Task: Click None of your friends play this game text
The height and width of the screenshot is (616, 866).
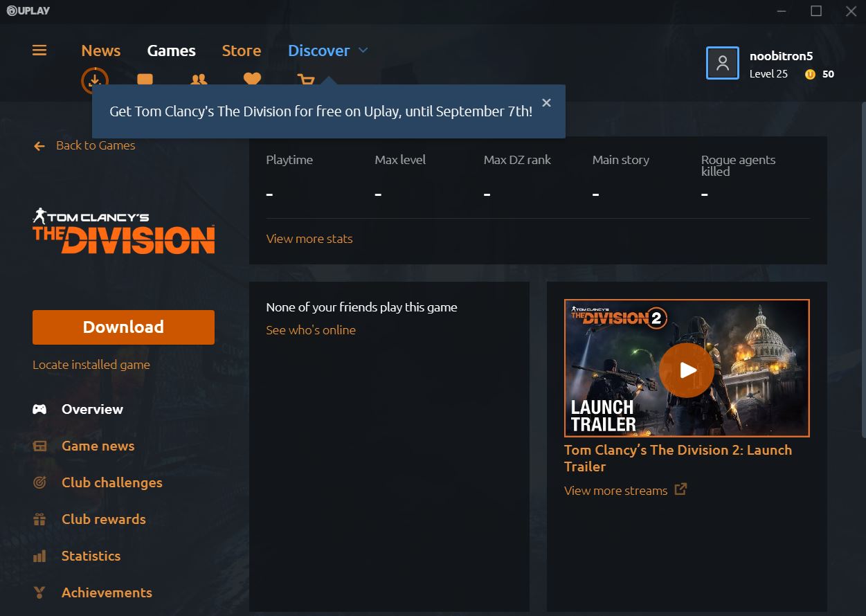Action: [x=361, y=307]
